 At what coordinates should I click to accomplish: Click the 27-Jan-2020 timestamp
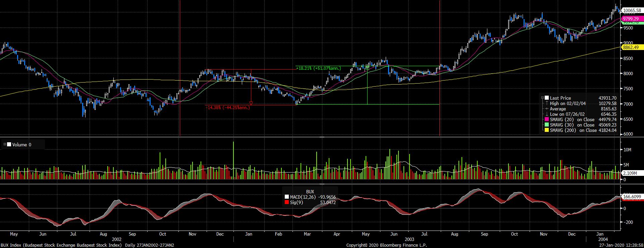[x=622, y=245]
